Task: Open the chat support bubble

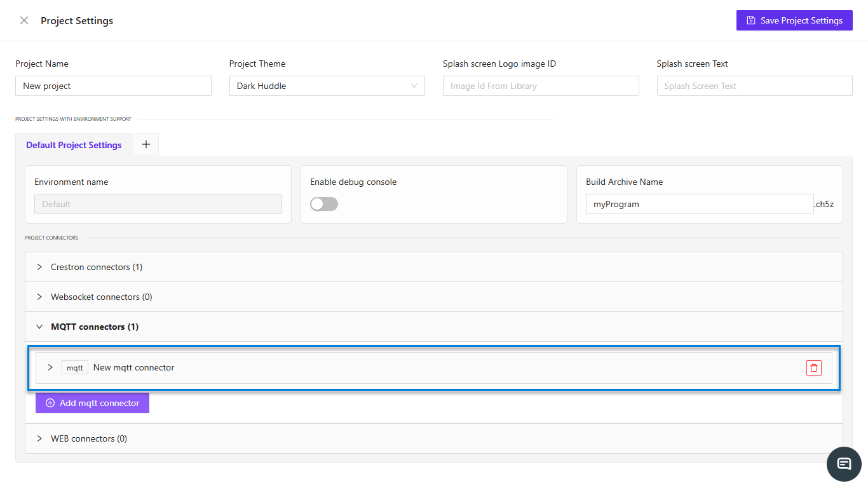Action: coord(844,464)
